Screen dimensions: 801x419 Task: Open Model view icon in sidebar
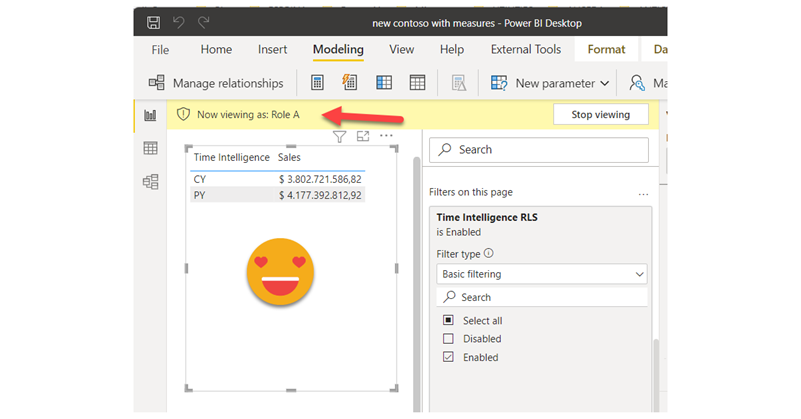[x=150, y=181]
